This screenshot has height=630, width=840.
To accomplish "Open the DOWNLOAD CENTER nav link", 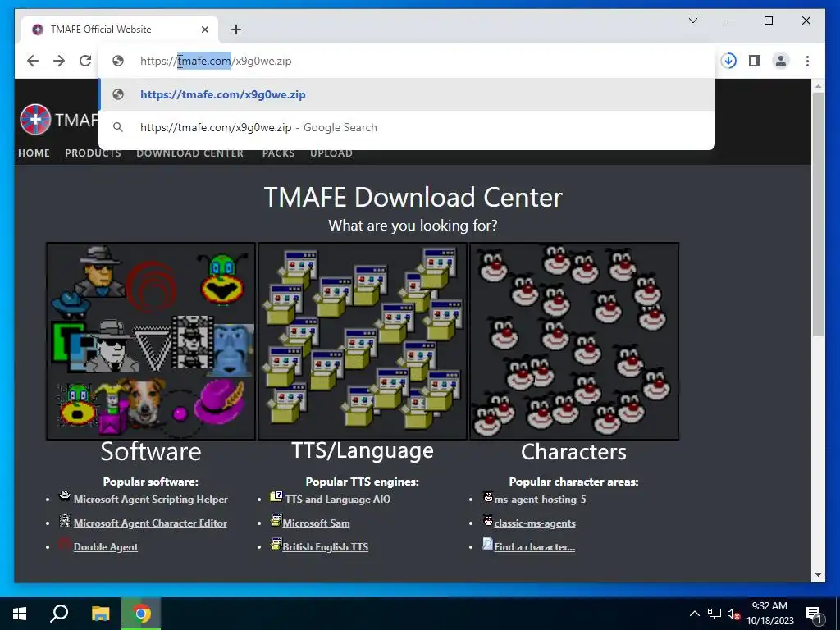I will coord(189,153).
